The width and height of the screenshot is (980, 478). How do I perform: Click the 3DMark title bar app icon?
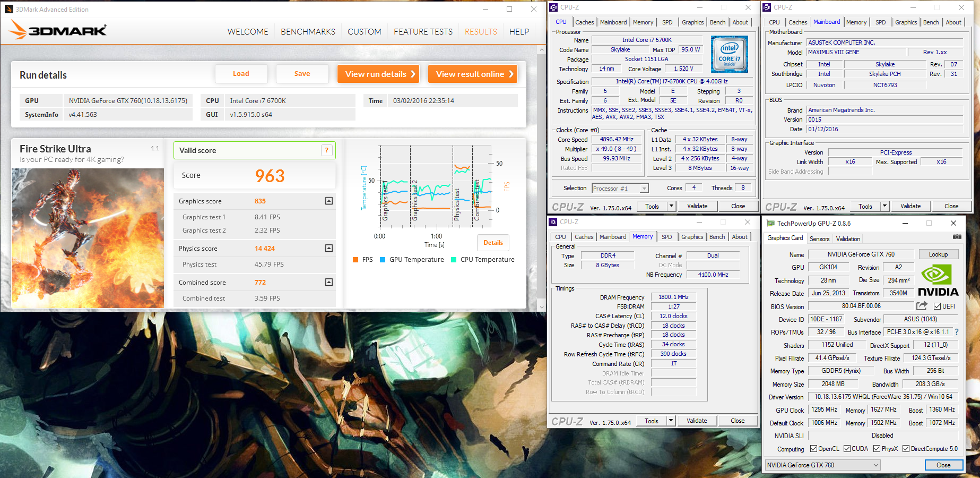pyautogui.click(x=9, y=9)
